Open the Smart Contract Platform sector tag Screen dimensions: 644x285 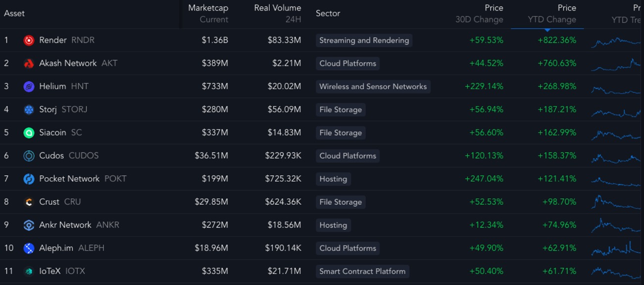(x=362, y=271)
